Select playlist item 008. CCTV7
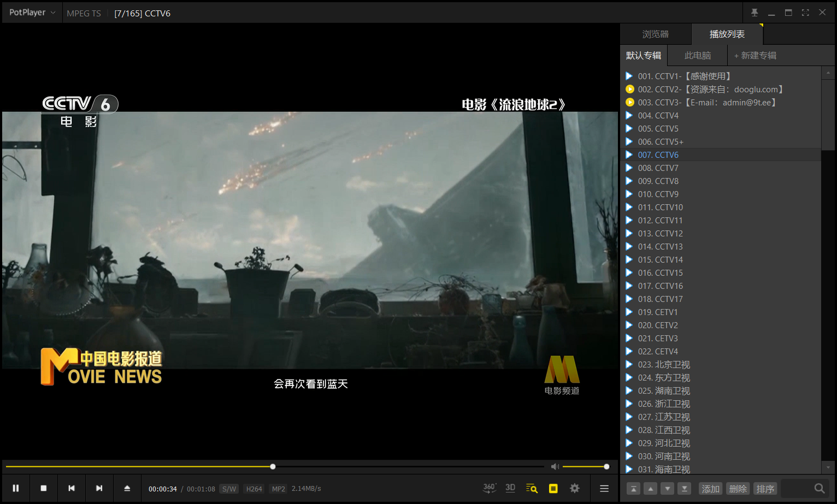This screenshot has width=837, height=504. [721, 168]
